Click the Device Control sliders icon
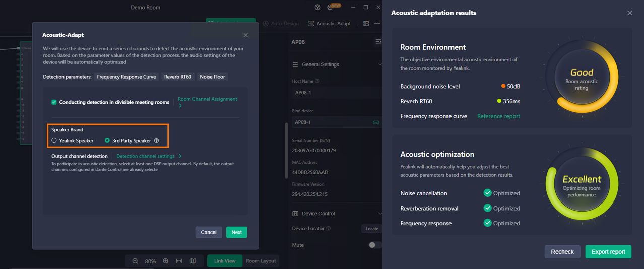The width and height of the screenshot is (644, 269). [x=295, y=214]
